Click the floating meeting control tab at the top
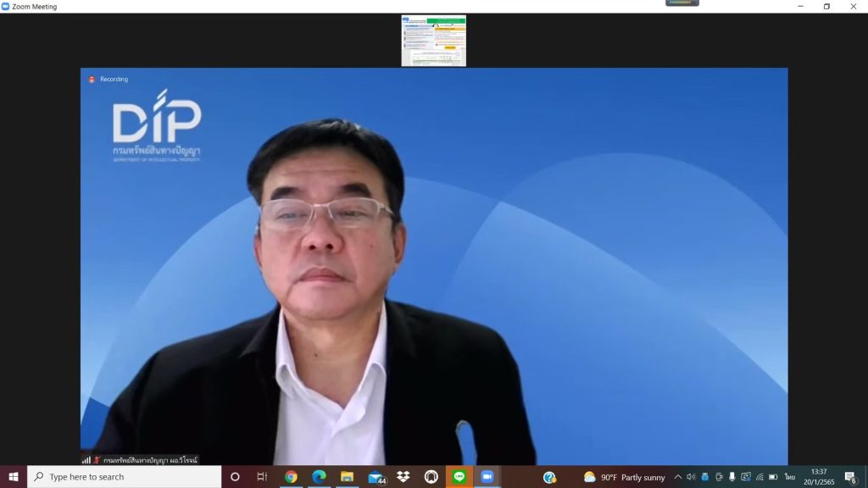The width and height of the screenshot is (868, 488). (682, 3)
